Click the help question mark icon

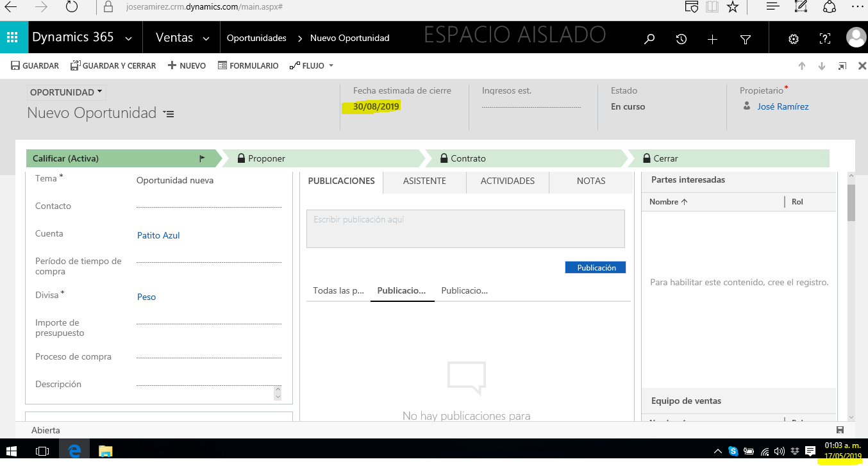point(825,39)
